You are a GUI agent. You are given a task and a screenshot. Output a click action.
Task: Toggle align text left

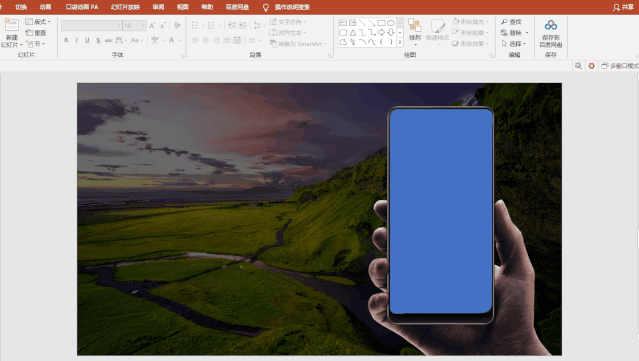[195, 40]
